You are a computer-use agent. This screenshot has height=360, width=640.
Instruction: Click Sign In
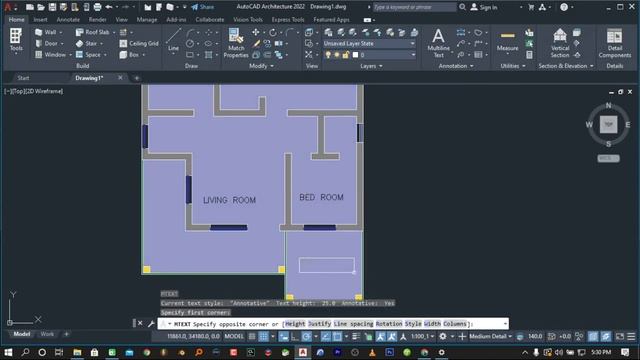click(x=484, y=7)
